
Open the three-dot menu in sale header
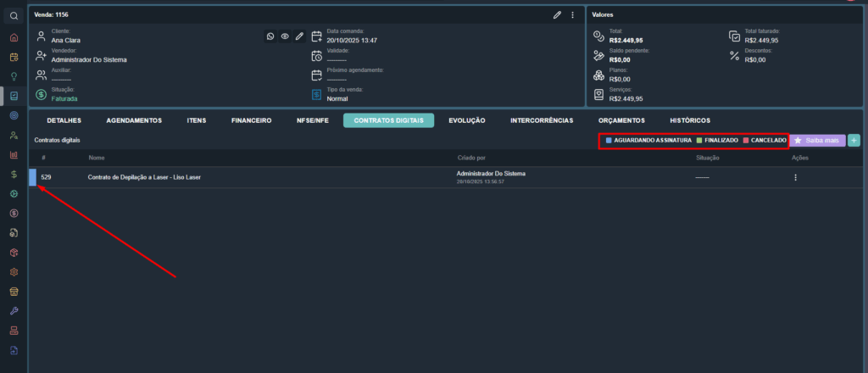point(572,14)
